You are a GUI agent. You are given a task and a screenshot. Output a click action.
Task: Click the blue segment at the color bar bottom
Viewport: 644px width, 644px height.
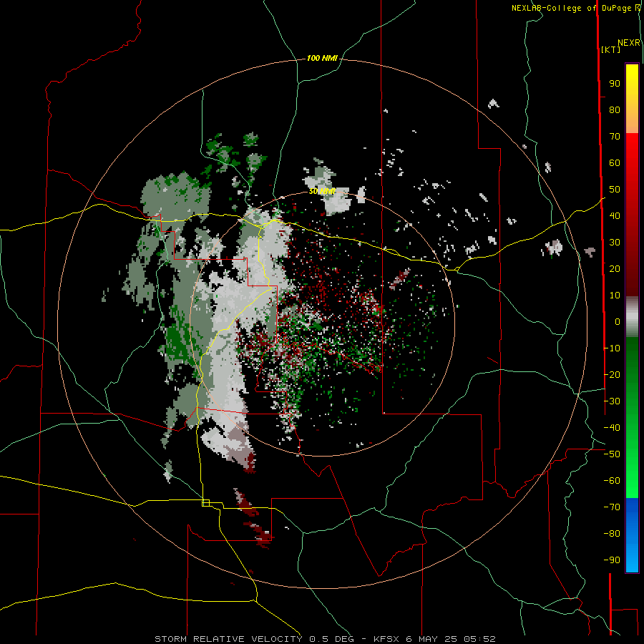[x=632, y=535]
